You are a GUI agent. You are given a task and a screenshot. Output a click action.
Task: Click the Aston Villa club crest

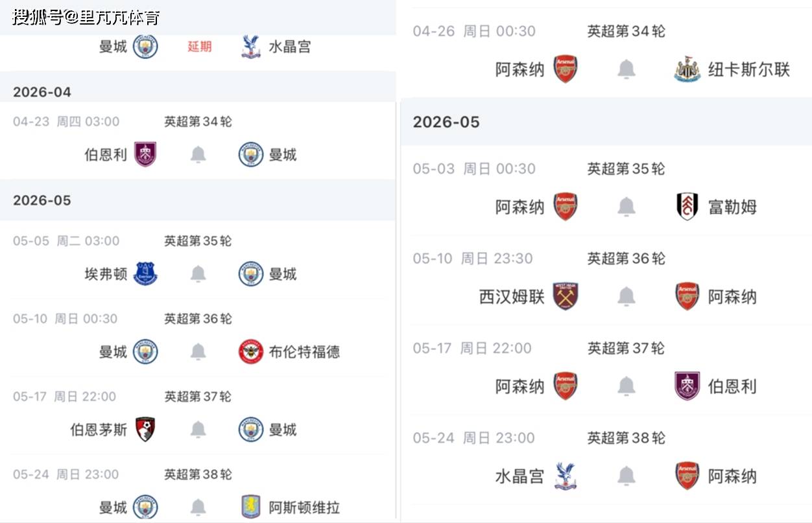[x=250, y=507]
